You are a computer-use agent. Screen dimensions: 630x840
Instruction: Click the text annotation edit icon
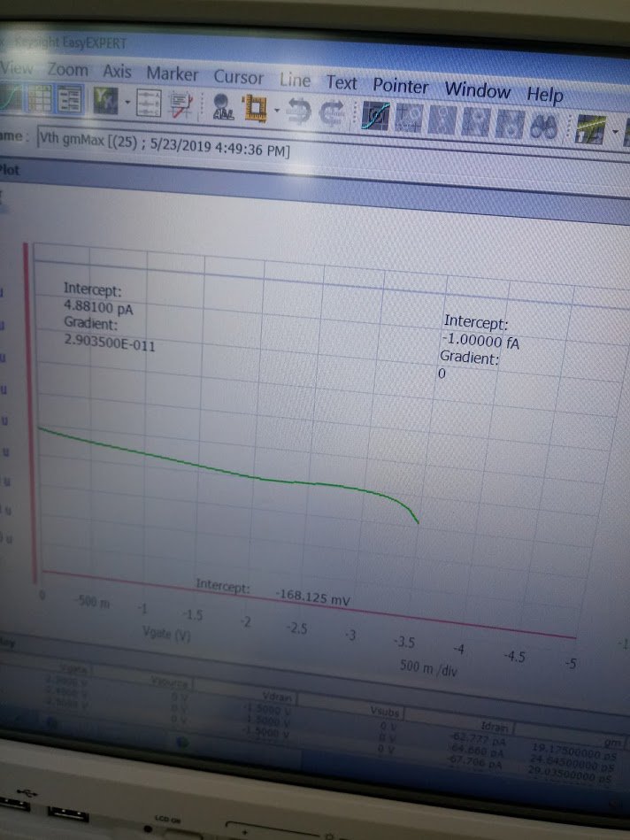(181, 104)
